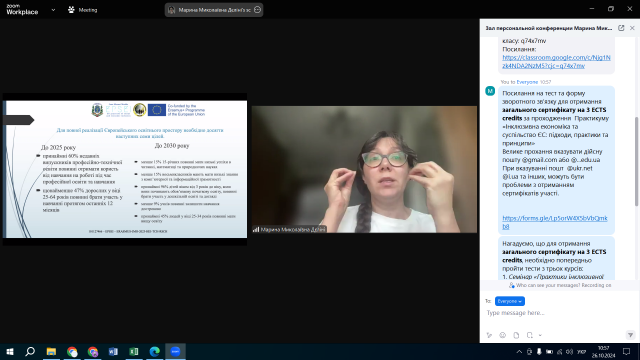Switch the УКР keyboard language indicator
Image resolution: width=640 pixels, height=360 pixels.
(x=582, y=352)
